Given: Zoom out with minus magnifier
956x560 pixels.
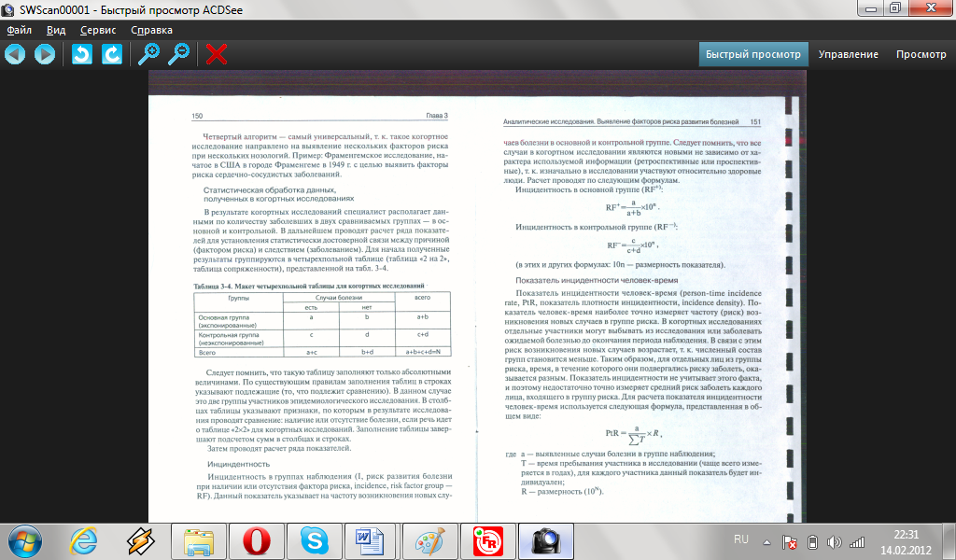Looking at the screenshot, I should tap(178, 54).
